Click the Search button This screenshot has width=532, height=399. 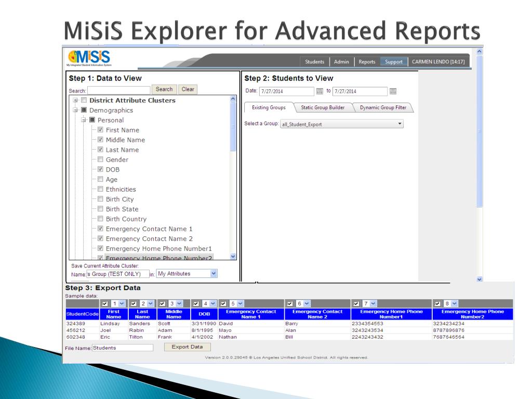[x=164, y=89]
